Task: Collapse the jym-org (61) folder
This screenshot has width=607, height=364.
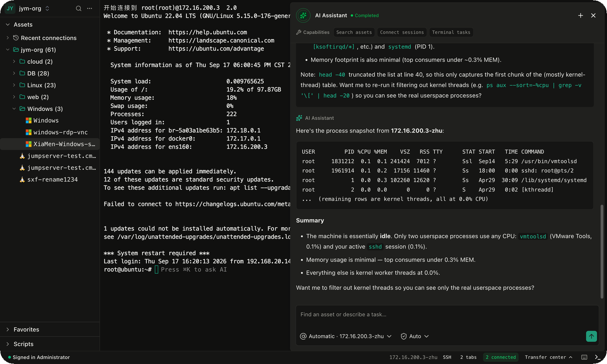Action: click(8, 49)
